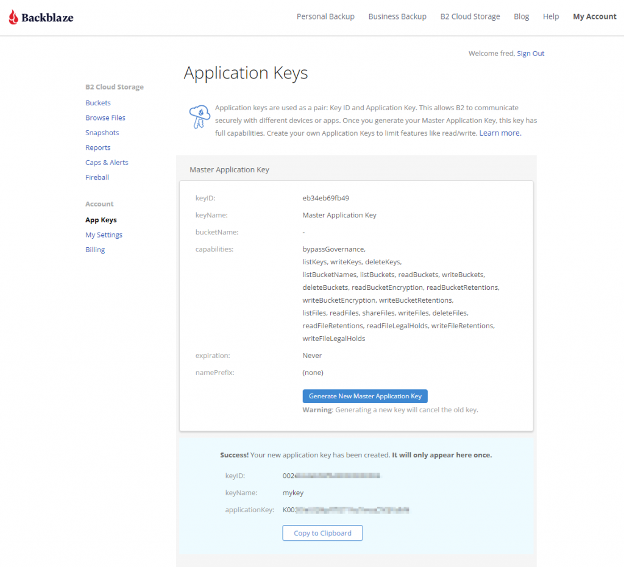Click the Success! message text
624x568 pixels.
coord(356,455)
